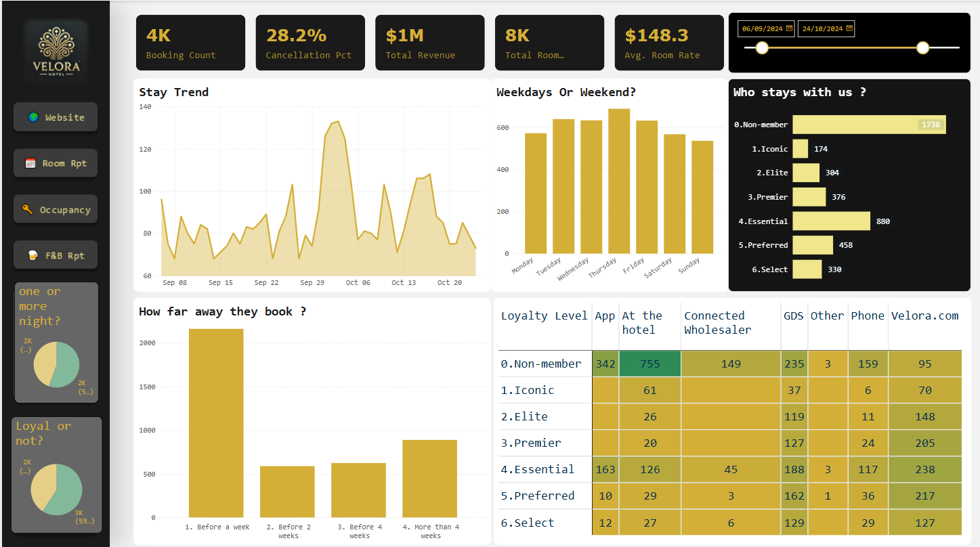Select the Tuesday bar in weekday chart
Image resolution: width=980 pixels, height=547 pixels.
[x=563, y=186]
